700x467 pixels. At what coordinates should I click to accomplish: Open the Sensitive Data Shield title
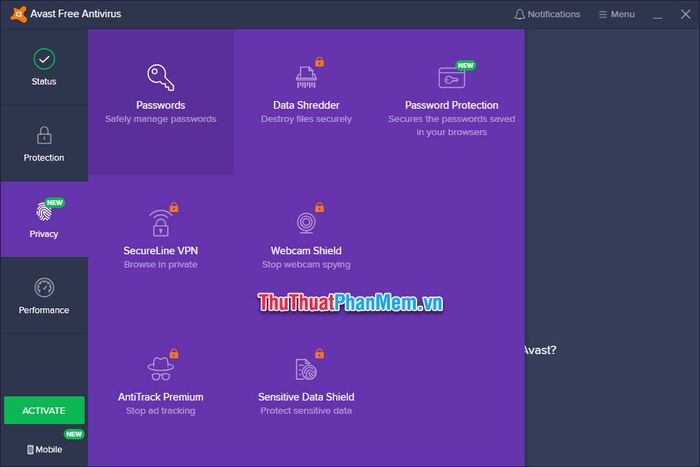point(306,397)
